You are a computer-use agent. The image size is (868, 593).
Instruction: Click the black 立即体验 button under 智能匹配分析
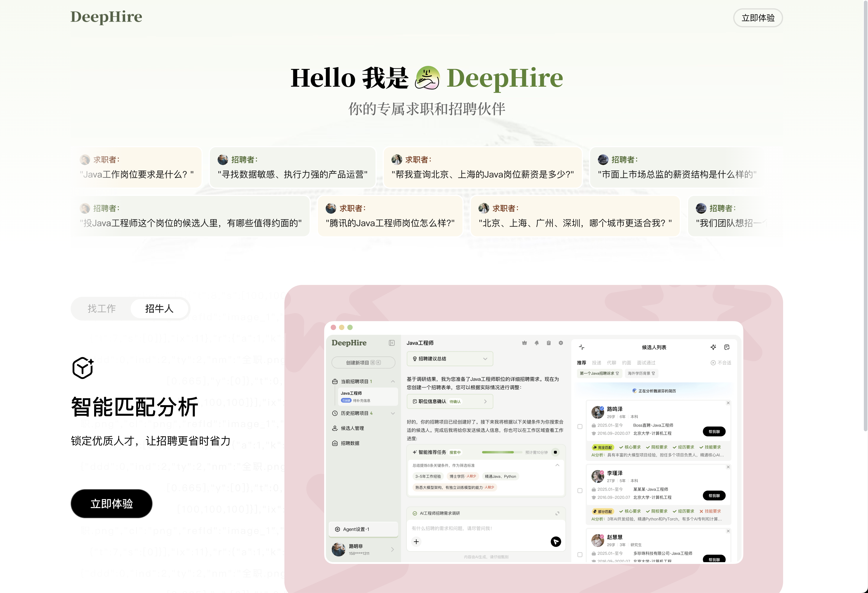coord(111,504)
